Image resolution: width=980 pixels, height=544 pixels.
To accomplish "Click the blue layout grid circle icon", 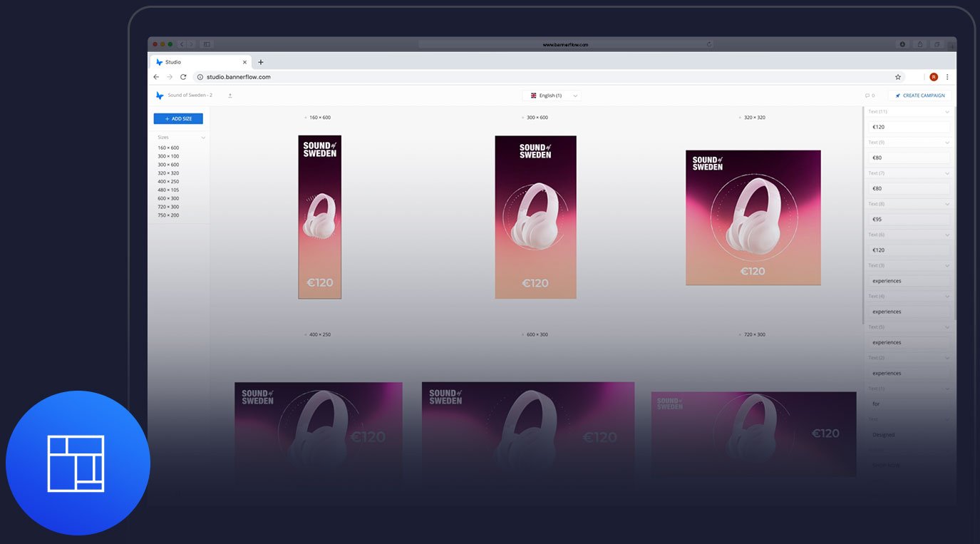I will 78,463.
